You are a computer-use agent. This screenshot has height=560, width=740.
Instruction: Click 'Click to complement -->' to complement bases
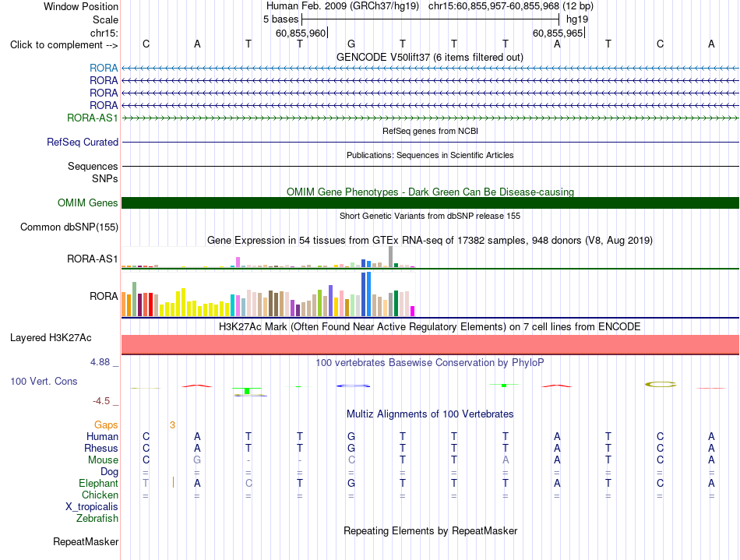tap(64, 45)
